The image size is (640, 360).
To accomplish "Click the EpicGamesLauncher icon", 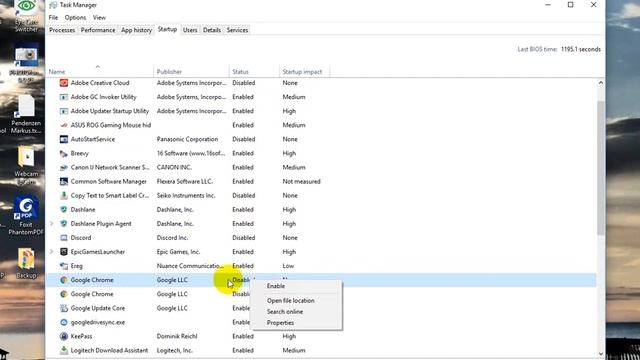I will click(x=64, y=252).
